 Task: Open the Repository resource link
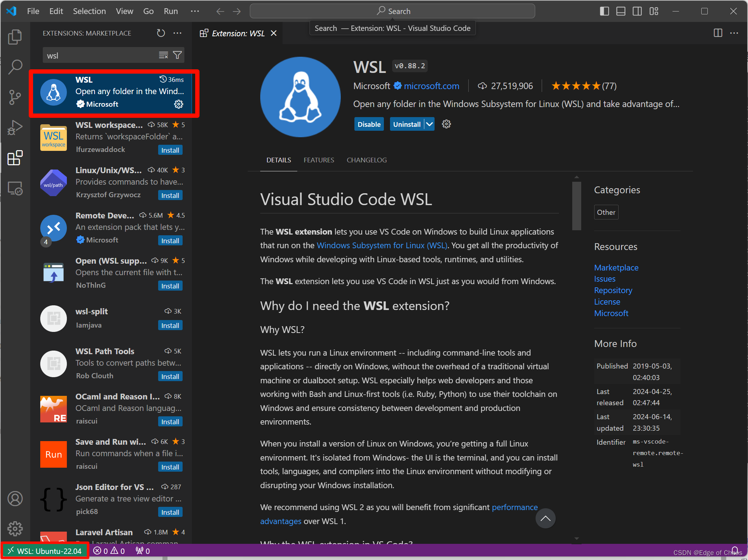[x=613, y=290]
